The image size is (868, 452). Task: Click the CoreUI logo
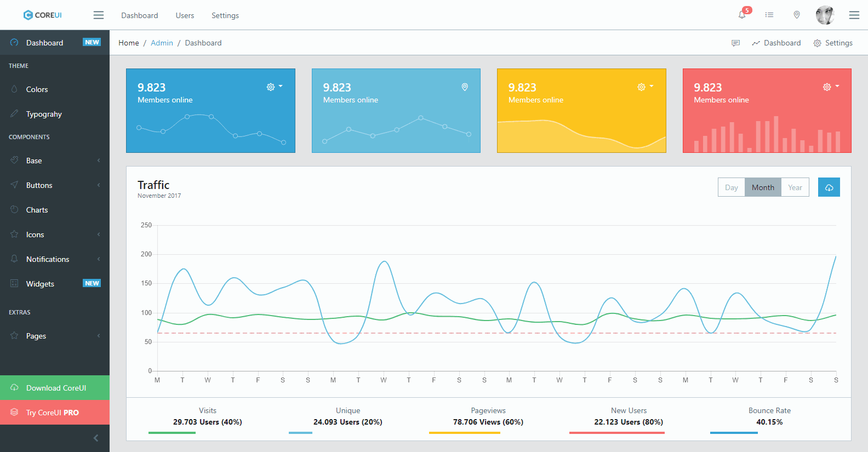click(x=43, y=15)
